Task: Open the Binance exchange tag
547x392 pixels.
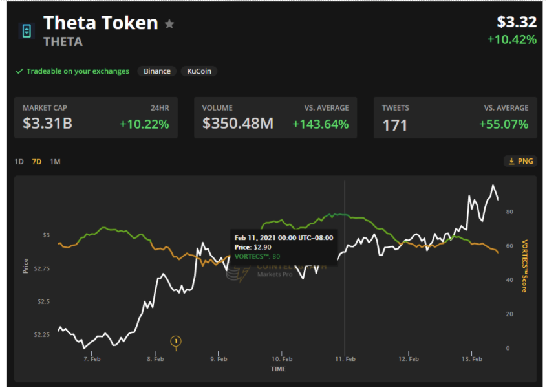Action: pyautogui.click(x=157, y=71)
